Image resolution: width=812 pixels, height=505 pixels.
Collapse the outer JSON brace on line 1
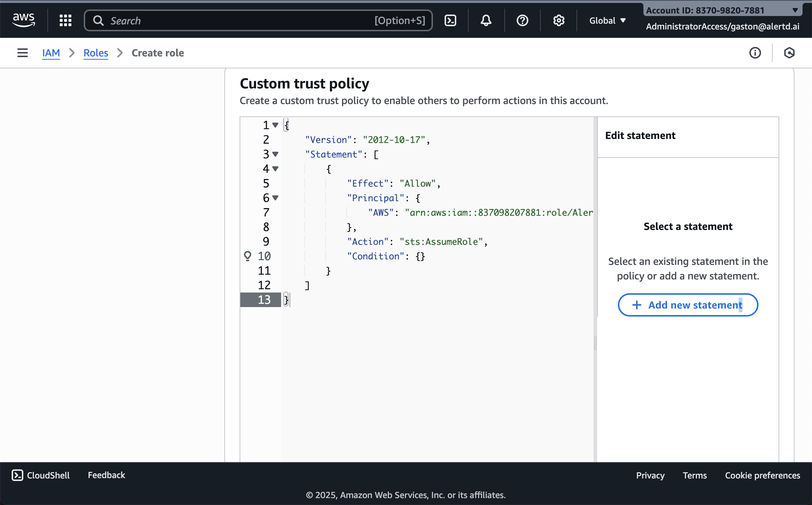coord(276,125)
